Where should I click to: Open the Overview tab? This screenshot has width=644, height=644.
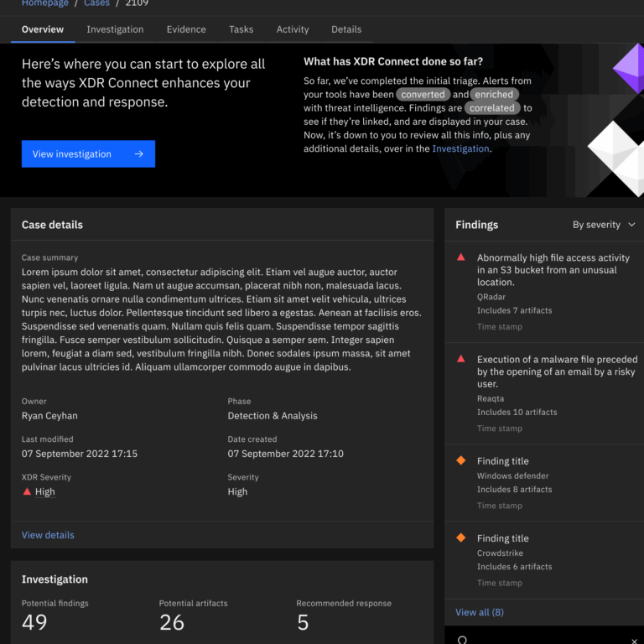click(x=43, y=29)
